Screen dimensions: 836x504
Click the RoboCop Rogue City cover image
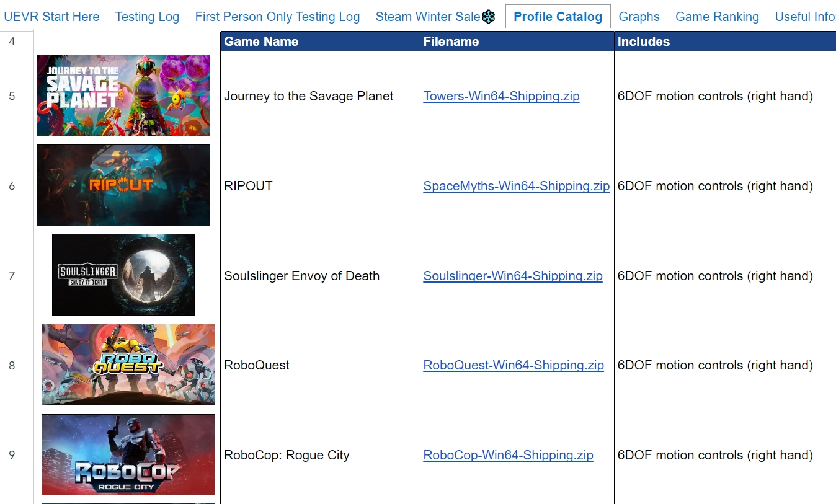pos(128,454)
